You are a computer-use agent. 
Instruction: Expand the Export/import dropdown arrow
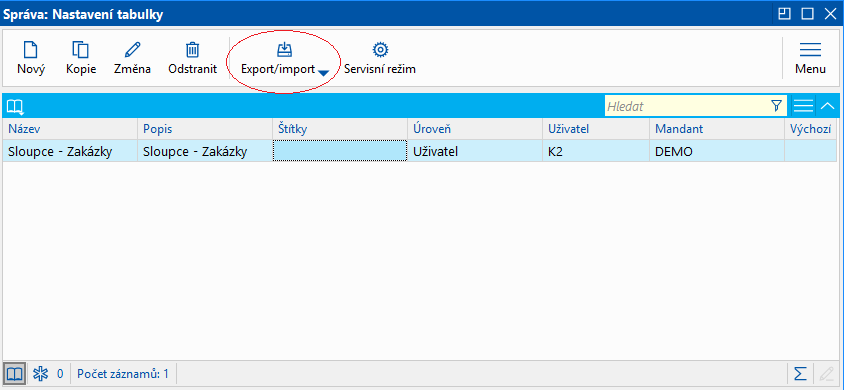click(323, 73)
